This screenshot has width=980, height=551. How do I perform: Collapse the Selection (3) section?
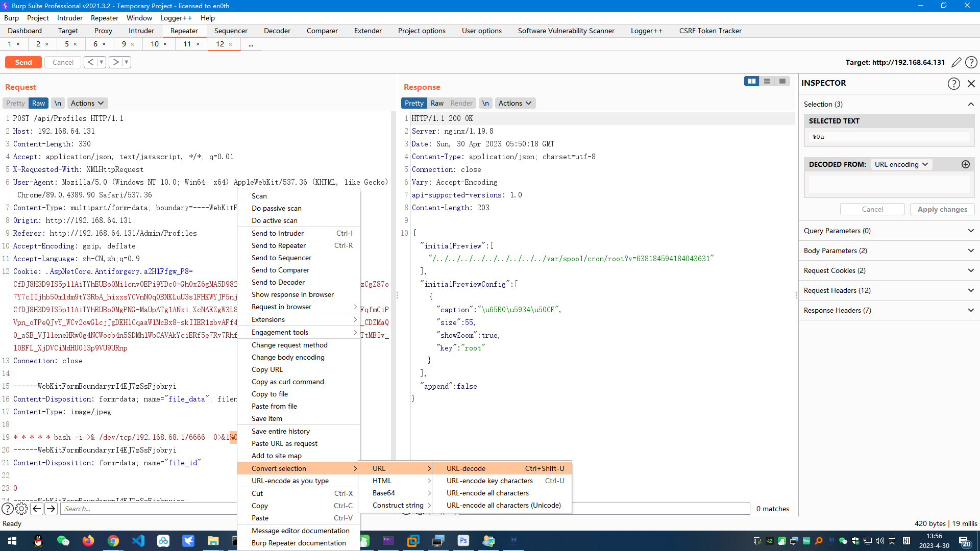(x=889, y=104)
